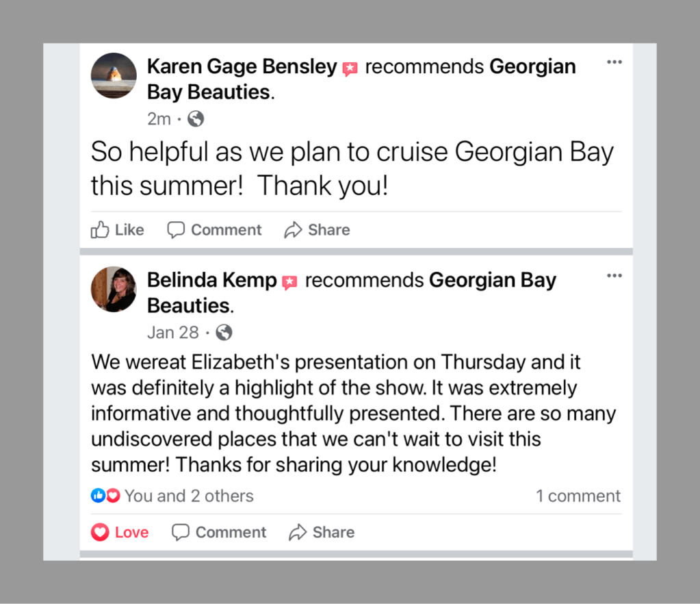Open Karen Gage Bensley's profile picture
Screen dimensions: 700x604
click(x=114, y=75)
